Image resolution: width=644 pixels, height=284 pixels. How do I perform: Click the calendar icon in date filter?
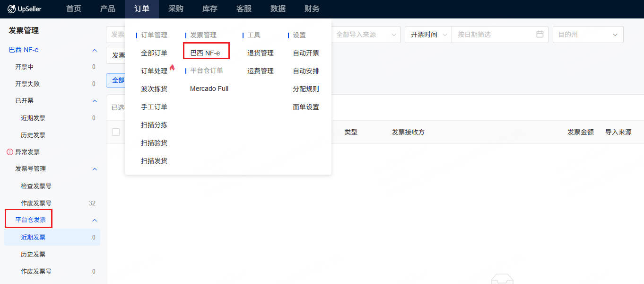click(540, 35)
